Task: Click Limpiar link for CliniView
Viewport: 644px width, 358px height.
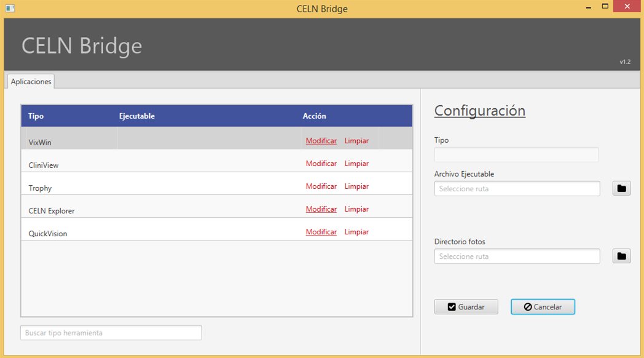Action: click(356, 163)
